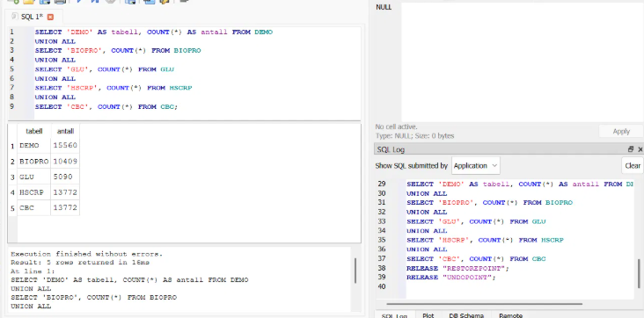Click the message pane vertical scrollbar

pyautogui.click(x=355, y=271)
